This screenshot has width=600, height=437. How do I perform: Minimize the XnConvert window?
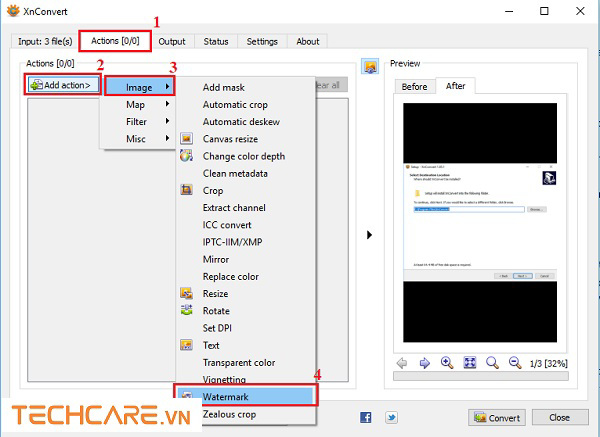pyautogui.click(x=509, y=11)
